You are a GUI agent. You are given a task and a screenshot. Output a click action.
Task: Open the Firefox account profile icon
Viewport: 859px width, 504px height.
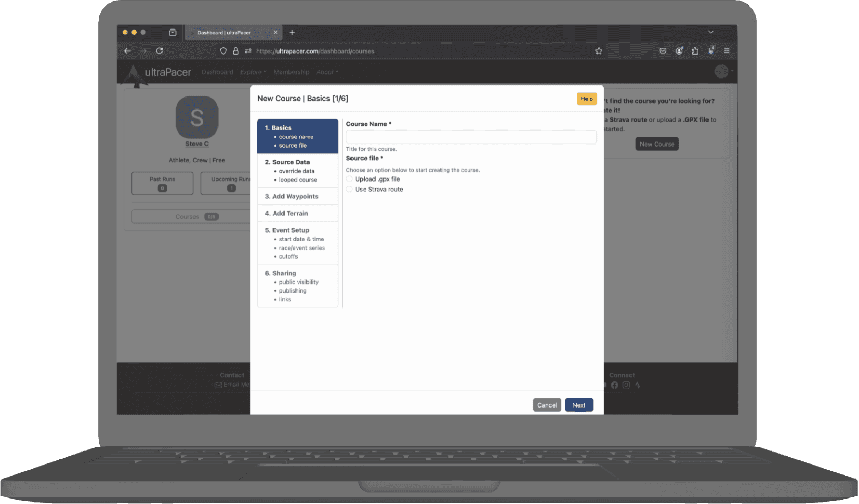click(x=679, y=51)
